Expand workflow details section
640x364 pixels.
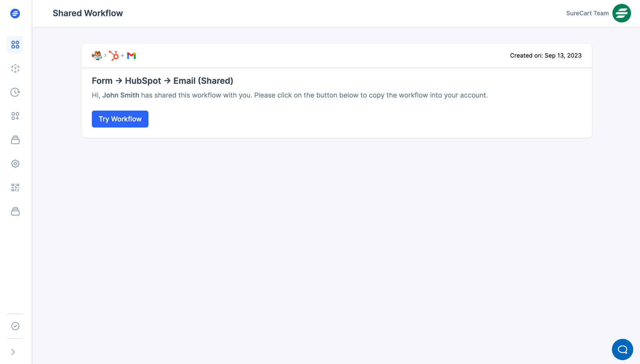tap(106, 55)
